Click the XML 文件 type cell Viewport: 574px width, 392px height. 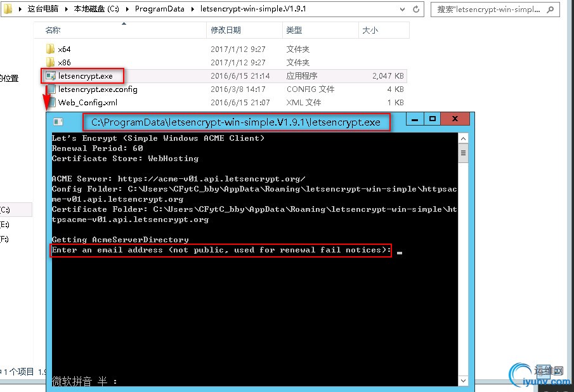coord(303,103)
